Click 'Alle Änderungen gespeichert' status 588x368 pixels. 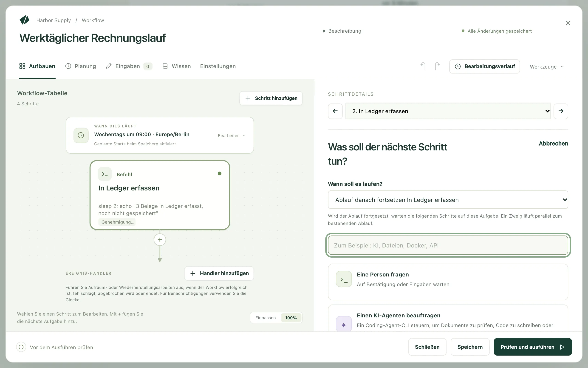click(x=496, y=31)
